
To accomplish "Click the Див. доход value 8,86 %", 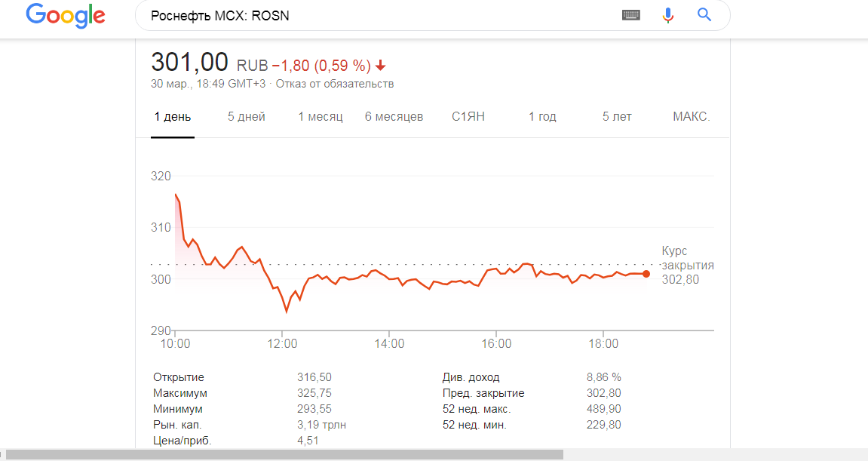I will pos(604,377).
